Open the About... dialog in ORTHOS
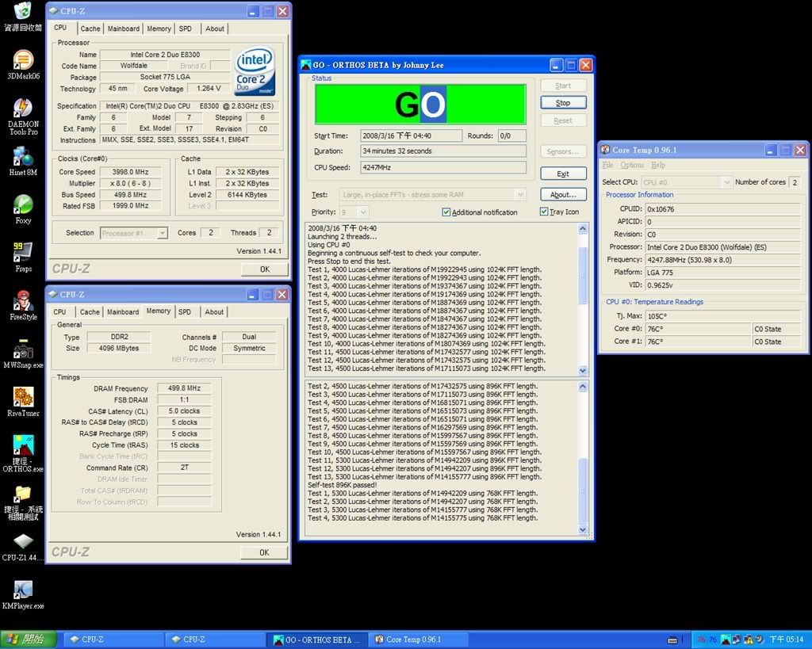This screenshot has height=649, width=812. click(564, 195)
